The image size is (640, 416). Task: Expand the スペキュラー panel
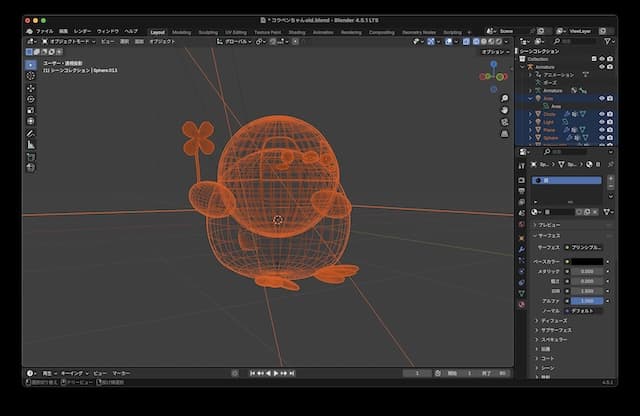pos(554,340)
